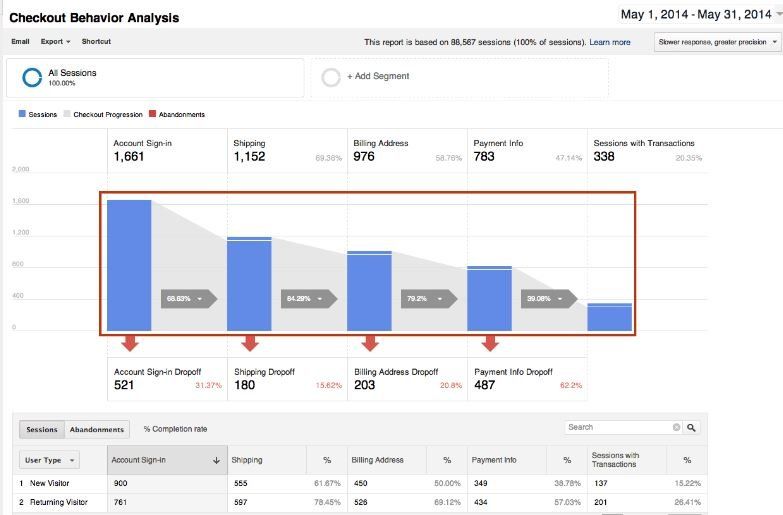
Task: Click the Billing Address red dropoff arrow
Action: point(370,343)
